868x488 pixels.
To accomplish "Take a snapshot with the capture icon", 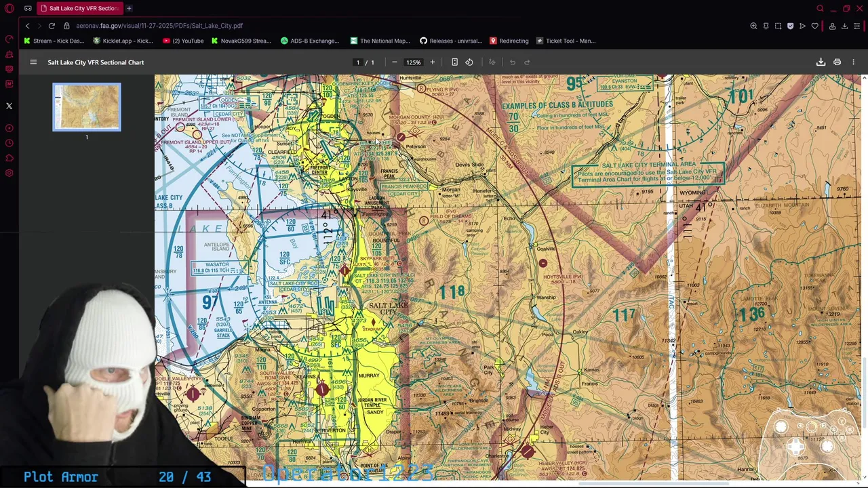I will (778, 26).
